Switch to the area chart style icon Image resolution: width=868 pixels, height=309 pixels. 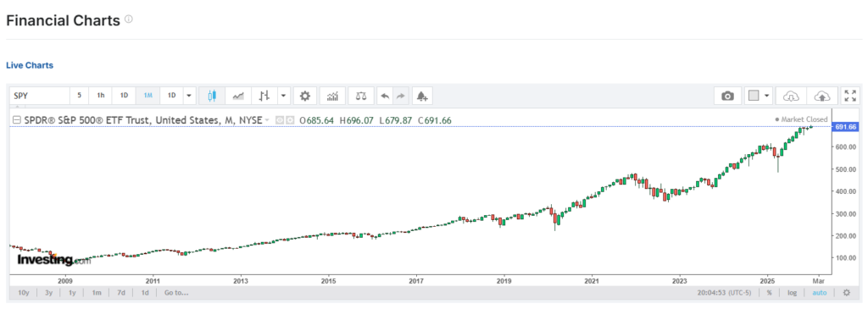pos(238,96)
